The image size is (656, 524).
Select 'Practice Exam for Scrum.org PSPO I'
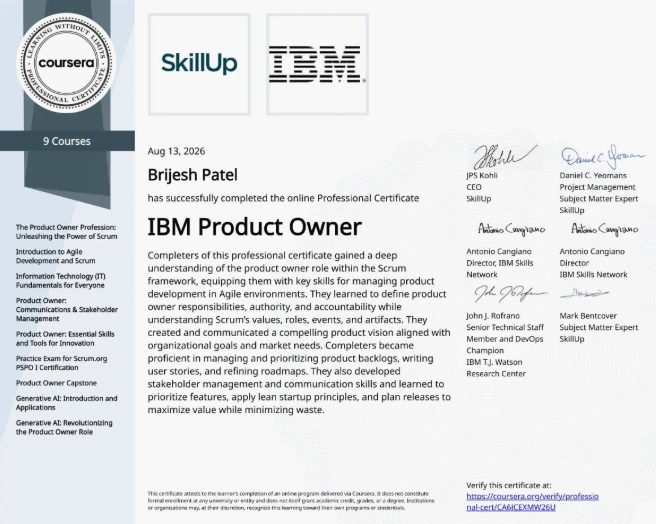pos(62,363)
